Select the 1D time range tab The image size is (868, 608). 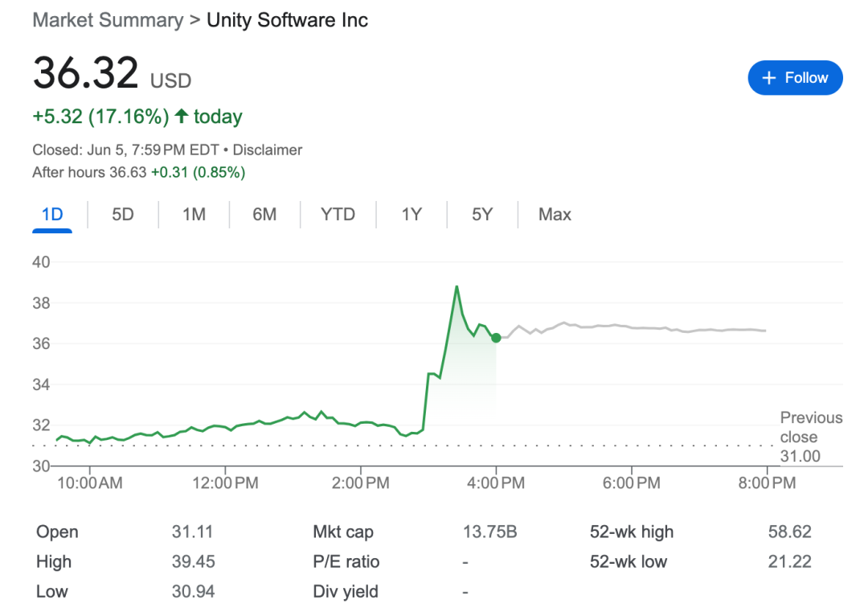click(x=52, y=215)
